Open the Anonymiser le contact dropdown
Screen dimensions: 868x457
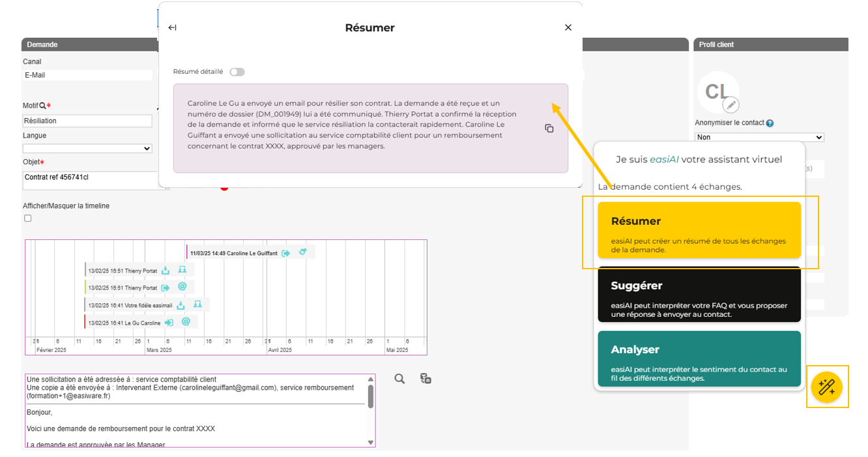(759, 137)
